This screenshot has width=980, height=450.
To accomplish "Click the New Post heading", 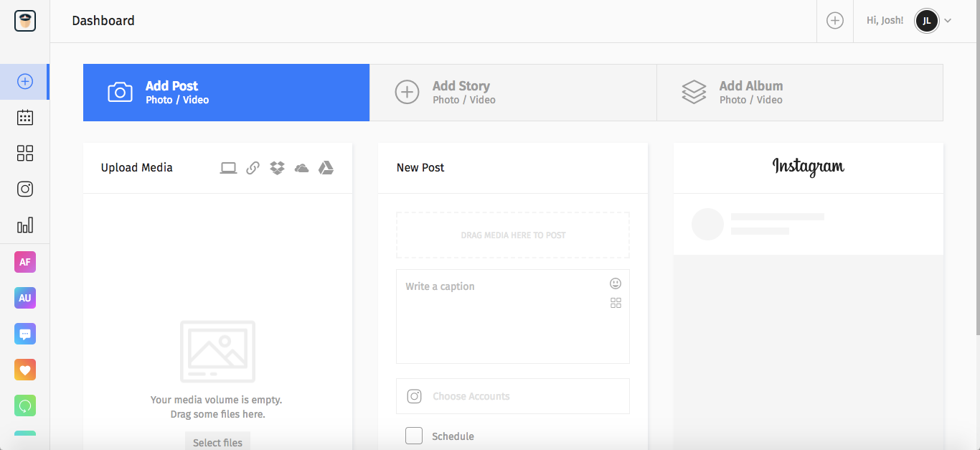I will coord(420,168).
